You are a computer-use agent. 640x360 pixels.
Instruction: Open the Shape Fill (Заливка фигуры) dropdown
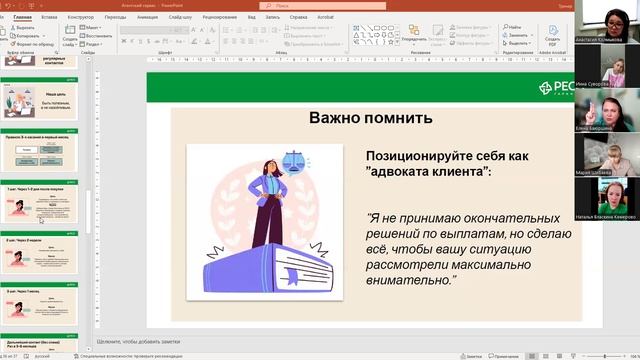click(470, 27)
